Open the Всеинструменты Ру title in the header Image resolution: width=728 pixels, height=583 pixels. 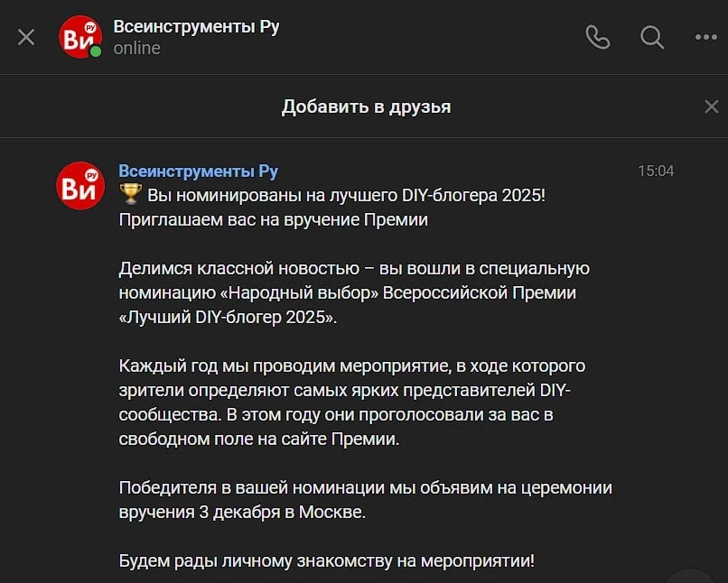tap(196, 27)
